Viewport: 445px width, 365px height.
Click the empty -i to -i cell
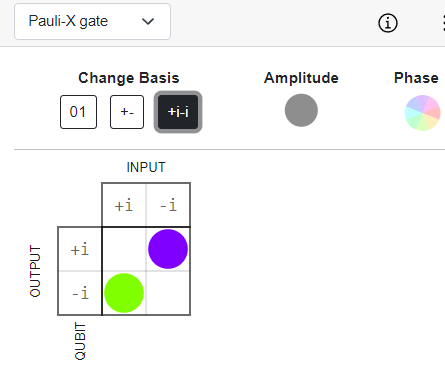[x=168, y=293]
